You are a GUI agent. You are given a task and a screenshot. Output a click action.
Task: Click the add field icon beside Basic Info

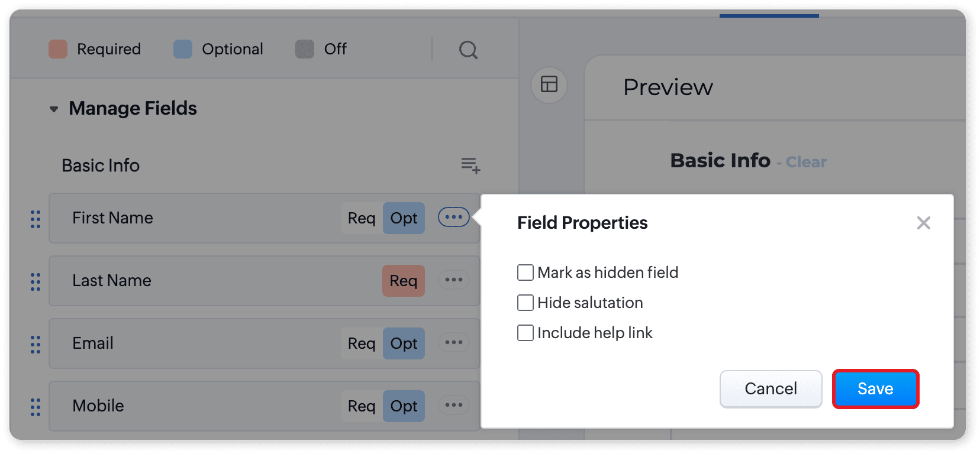point(470,165)
